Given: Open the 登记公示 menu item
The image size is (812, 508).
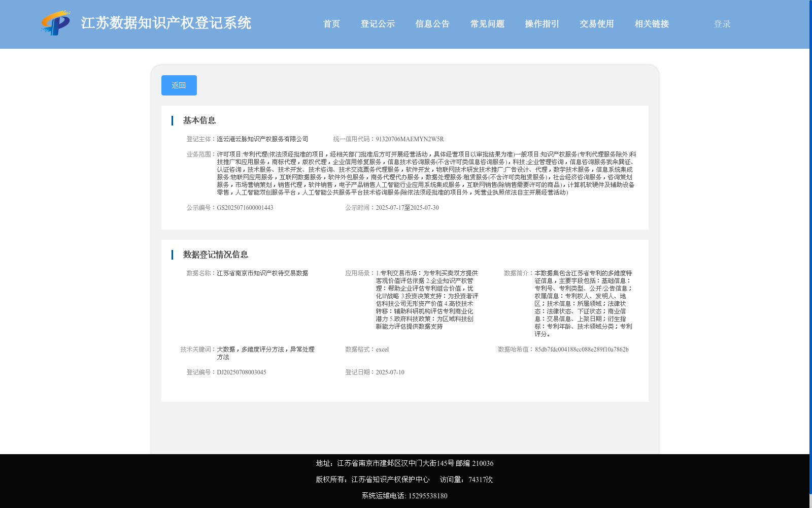Looking at the screenshot, I should [378, 24].
